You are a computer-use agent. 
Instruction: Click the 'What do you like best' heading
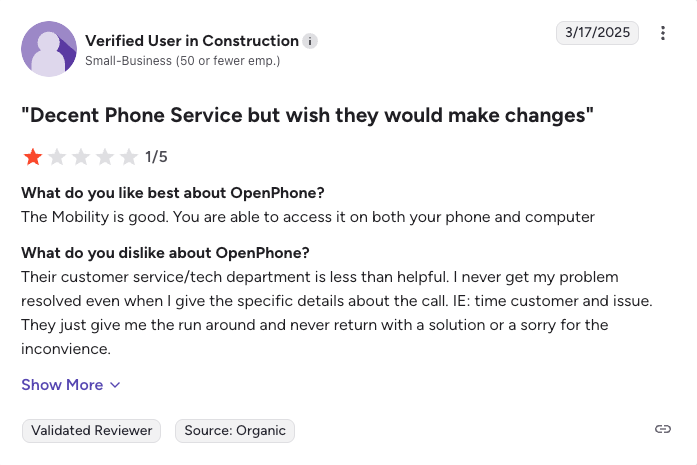[173, 192]
